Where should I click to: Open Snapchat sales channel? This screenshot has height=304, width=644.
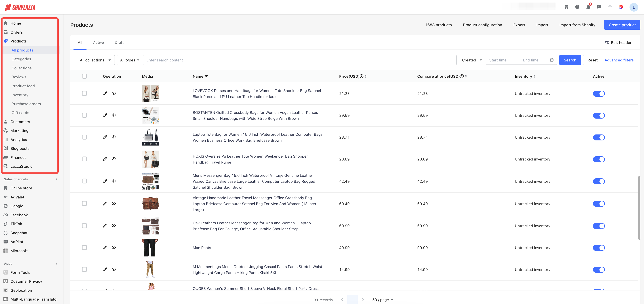pyautogui.click(x=19, y=233)
